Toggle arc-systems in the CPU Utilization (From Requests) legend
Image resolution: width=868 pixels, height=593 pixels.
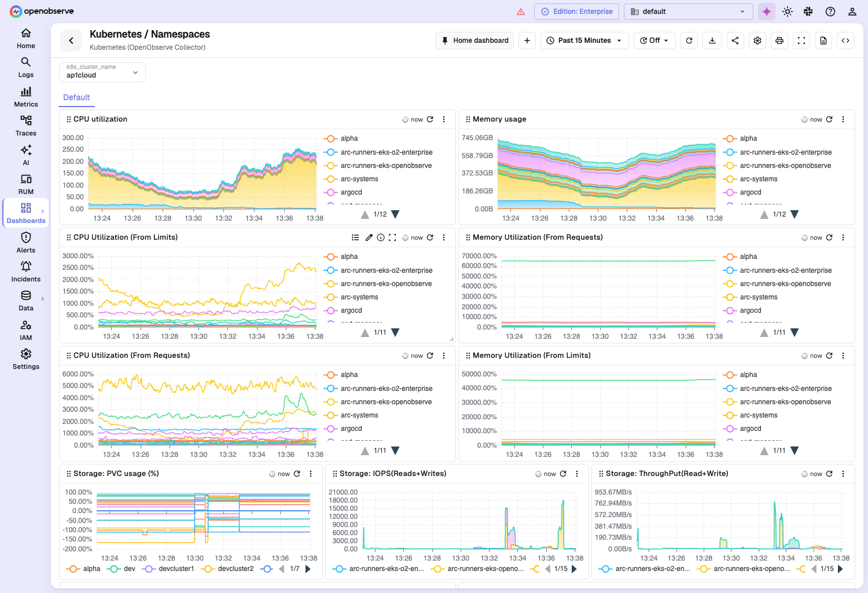[x=351, y=415]
